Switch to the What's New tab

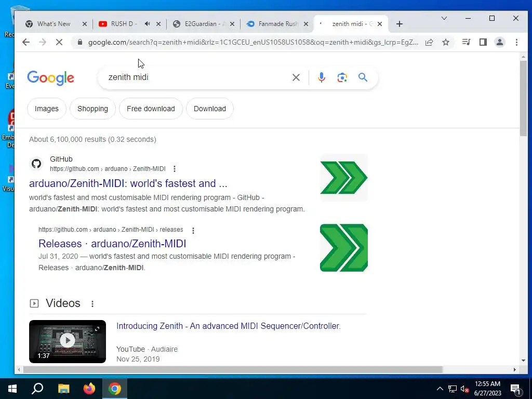pyautogui.click(x=54, y=24)
